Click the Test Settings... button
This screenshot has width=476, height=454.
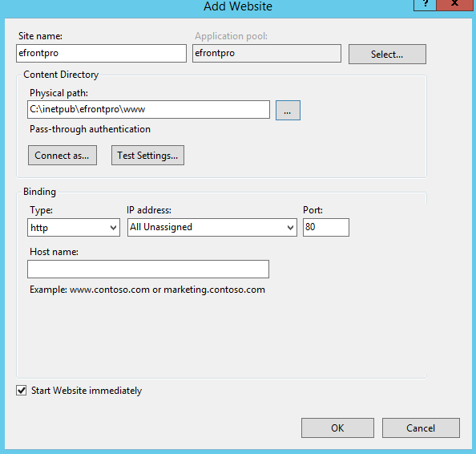pos(147,156)
